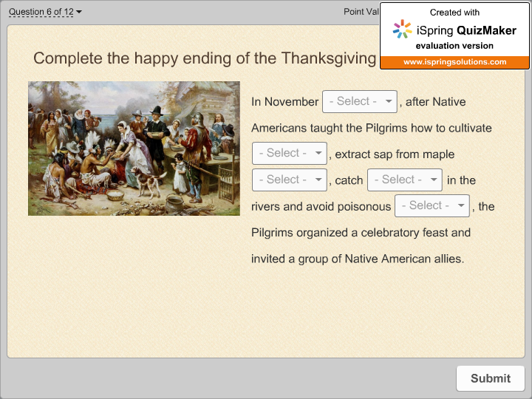
Task: Click the Thanksgiving feast painting
Action: (x=134, y=149)
